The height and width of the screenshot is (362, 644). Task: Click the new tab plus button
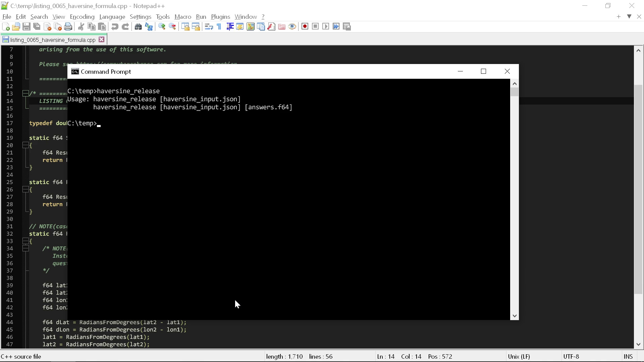(619, 16)
